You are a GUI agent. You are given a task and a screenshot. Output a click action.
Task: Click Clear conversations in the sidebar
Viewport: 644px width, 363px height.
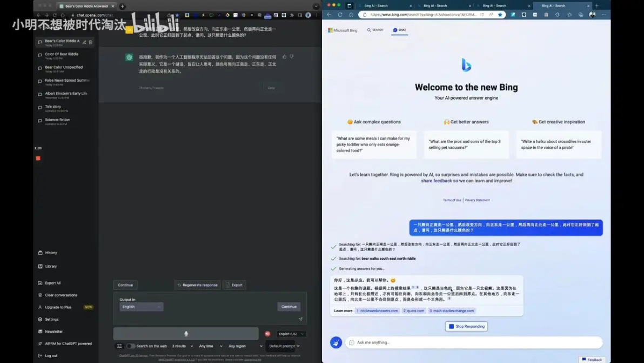(61, 295)
